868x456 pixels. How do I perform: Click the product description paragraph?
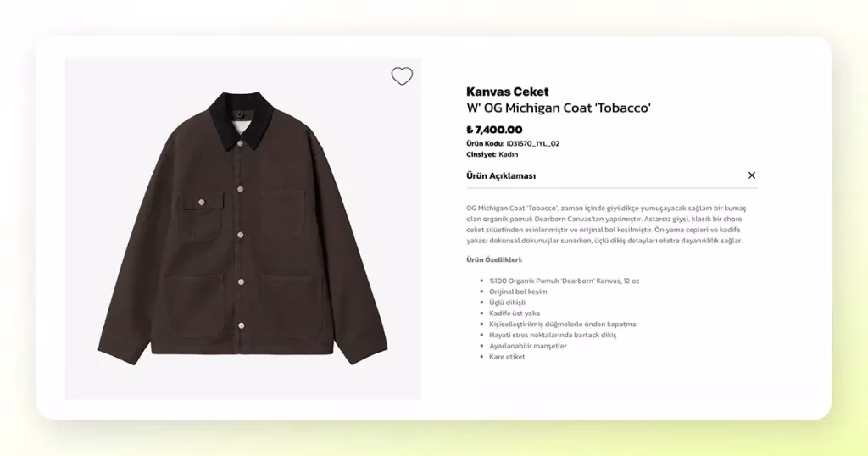pyautogui.click(x=606, y=224)
